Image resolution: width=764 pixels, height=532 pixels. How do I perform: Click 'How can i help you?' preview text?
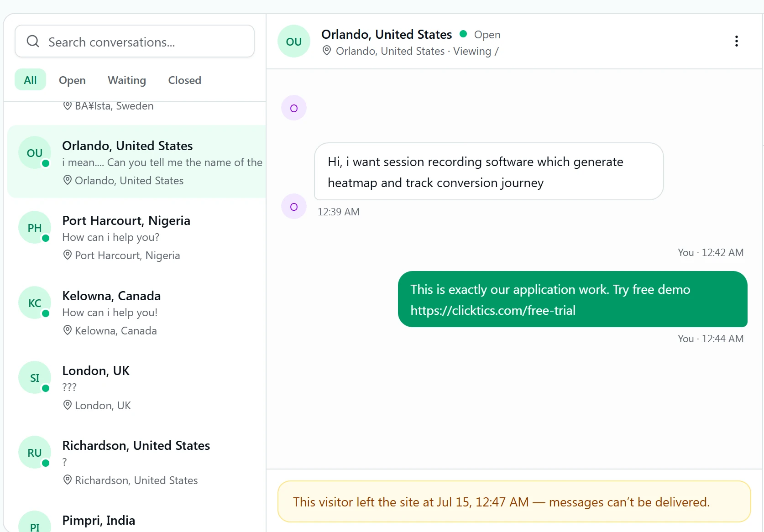(111, 237)
